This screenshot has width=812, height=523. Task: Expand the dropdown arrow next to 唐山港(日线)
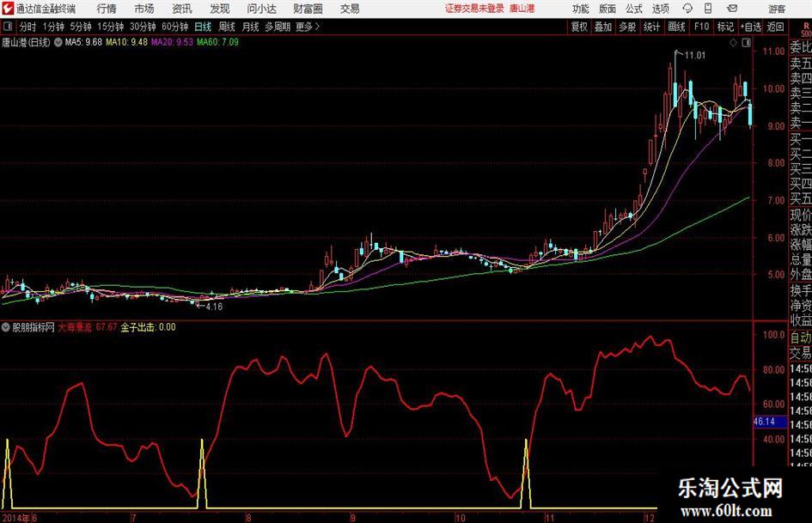point(58,42)
